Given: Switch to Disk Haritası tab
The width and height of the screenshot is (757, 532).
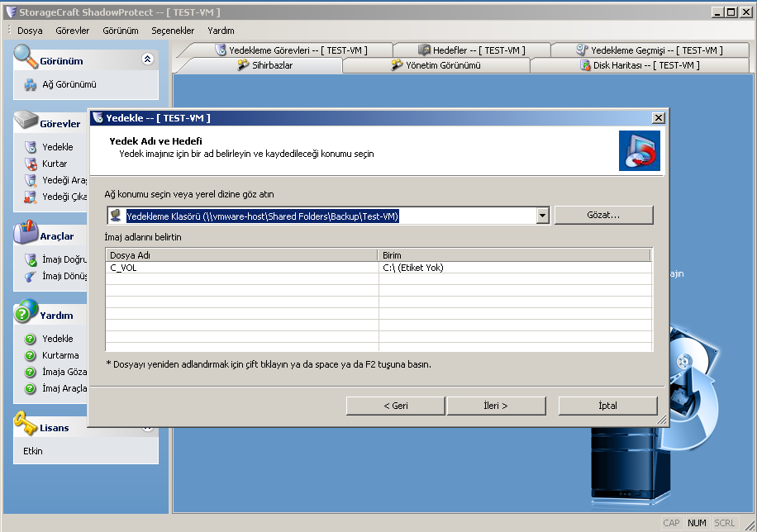Looking at the screenshot, I should [x=640, y=65].
